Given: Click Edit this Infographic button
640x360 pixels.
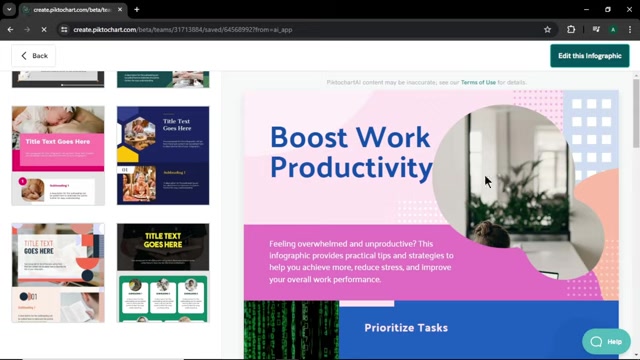Looking at the screenshot, I should point(589,56).
